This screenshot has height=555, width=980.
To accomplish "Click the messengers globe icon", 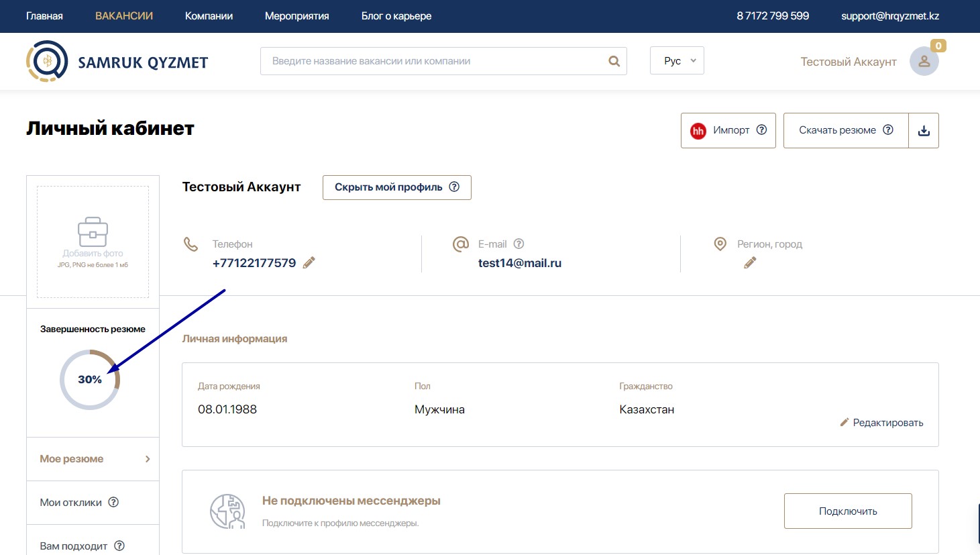I will click(x=227, y=511).
